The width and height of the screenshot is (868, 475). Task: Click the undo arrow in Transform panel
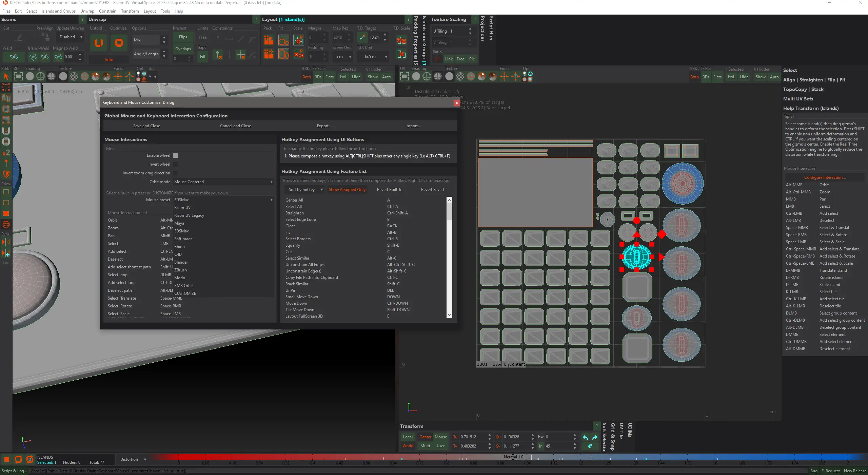585,437
